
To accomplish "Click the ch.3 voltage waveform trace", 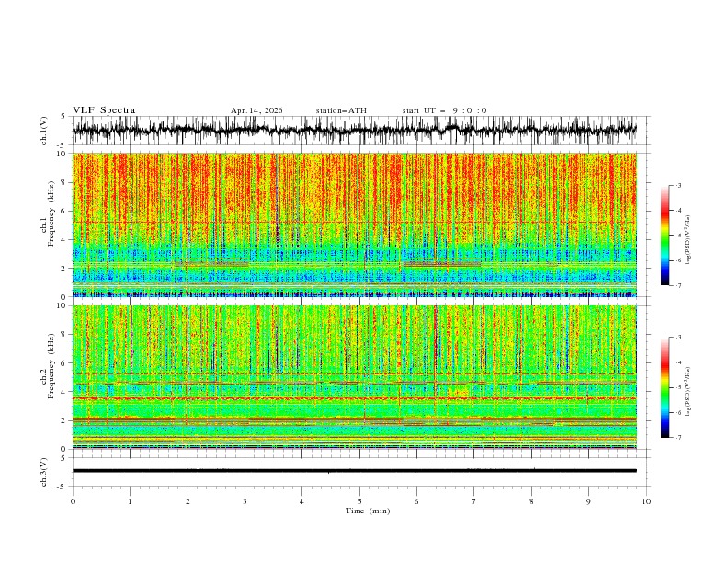I will point(354,471).
